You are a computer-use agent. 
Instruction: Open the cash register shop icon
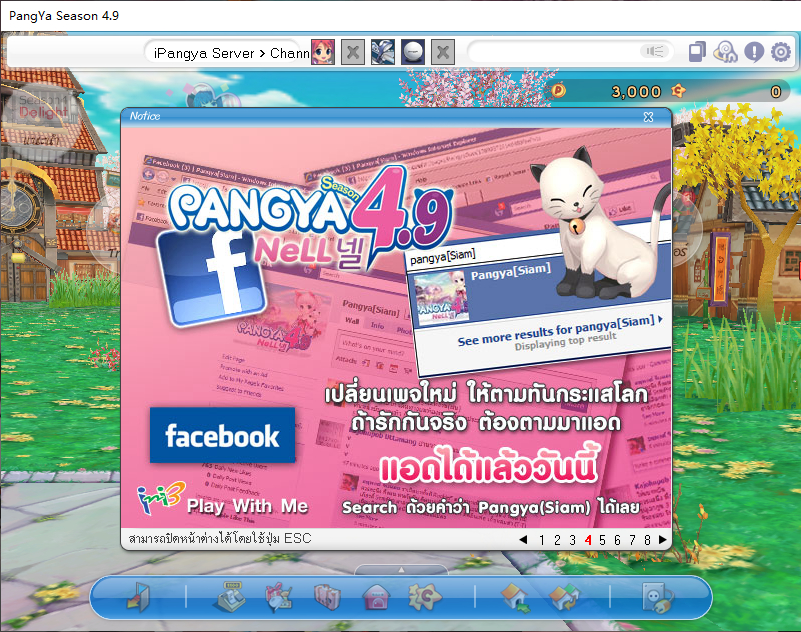228,597
